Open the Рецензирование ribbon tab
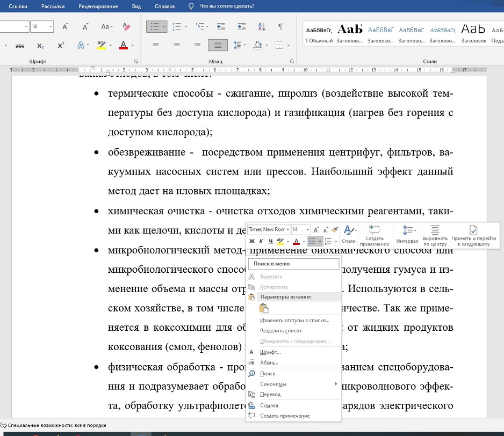504x436 pixels. coord(98,6)
